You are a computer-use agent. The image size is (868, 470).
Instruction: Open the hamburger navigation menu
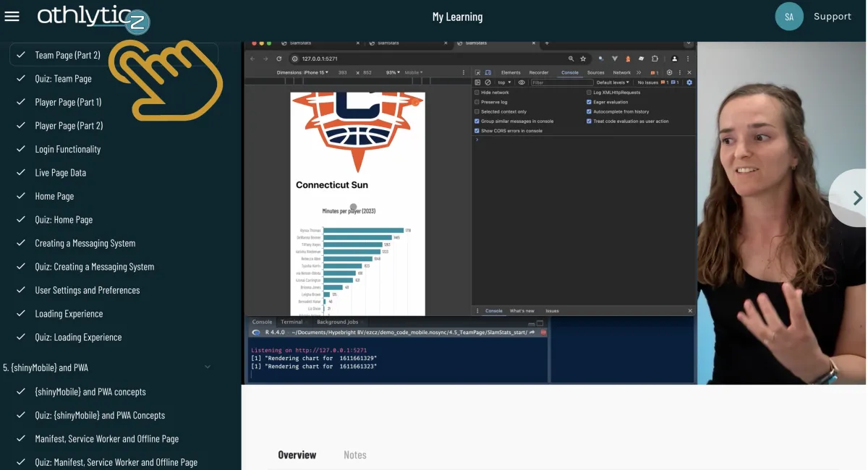(x=12, y=16)
